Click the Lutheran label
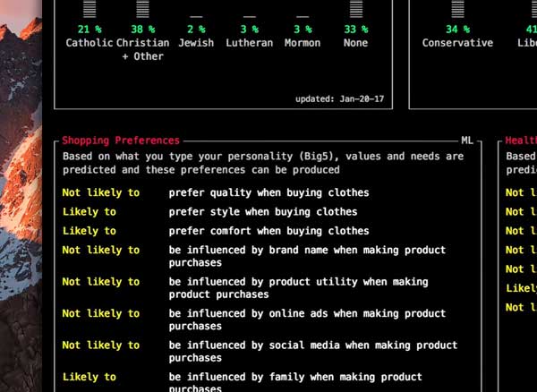Image resolution: width=537 pixels, height=392 pixels. (250, 43)
